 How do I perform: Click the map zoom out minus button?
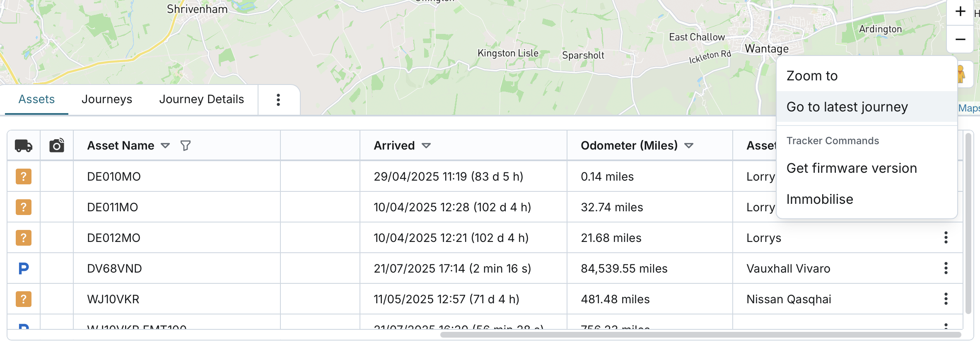tap(960, 39)
